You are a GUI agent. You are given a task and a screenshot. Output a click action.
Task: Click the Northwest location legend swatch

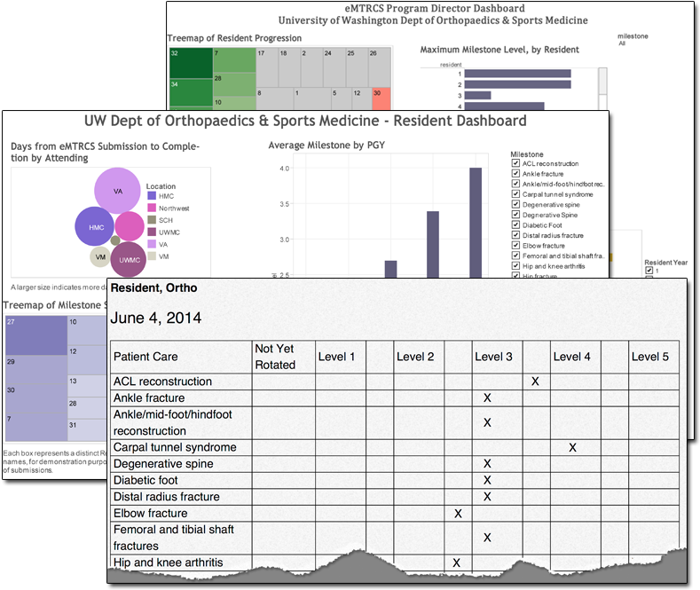point(152,208)
